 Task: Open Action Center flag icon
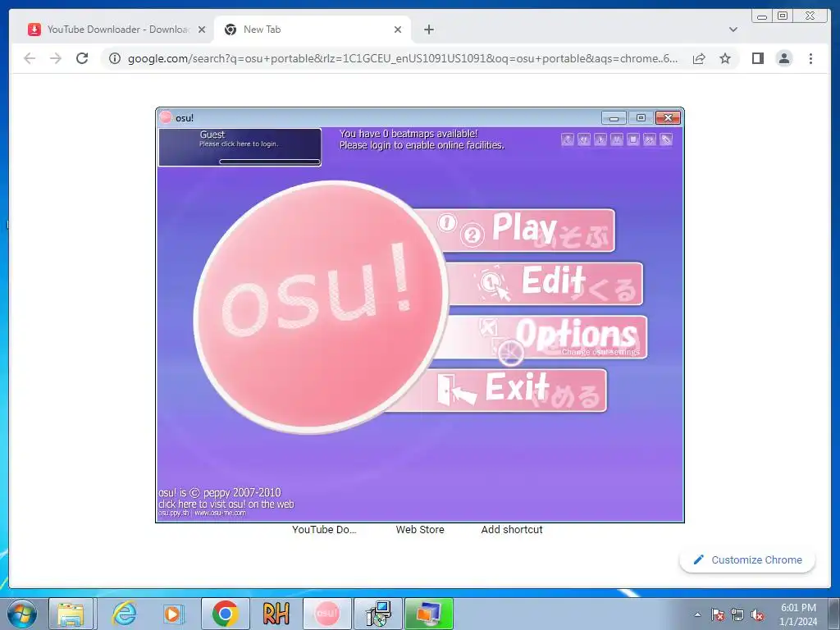point(718,614)
